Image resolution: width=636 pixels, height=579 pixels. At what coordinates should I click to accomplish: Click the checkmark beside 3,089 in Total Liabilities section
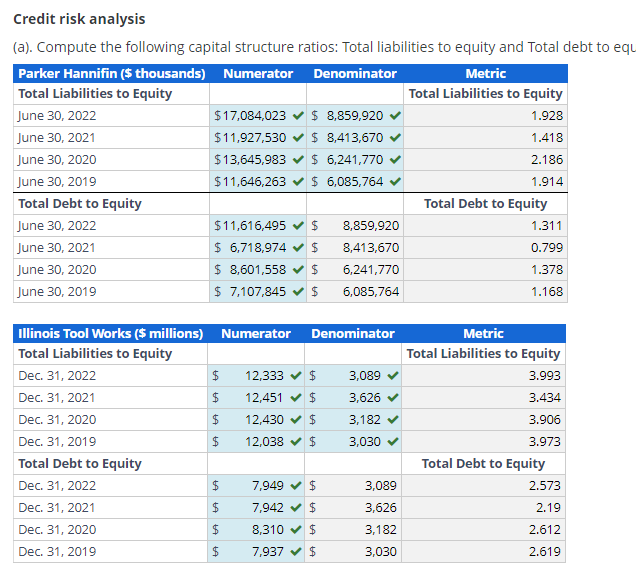point(393,376)
